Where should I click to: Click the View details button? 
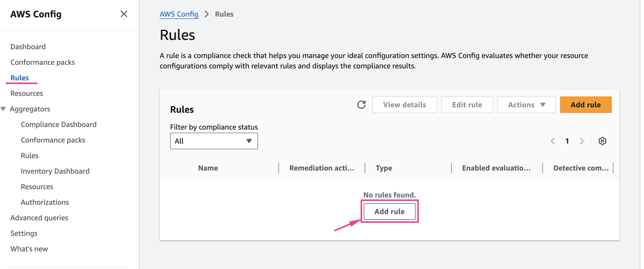pos(404,105)
